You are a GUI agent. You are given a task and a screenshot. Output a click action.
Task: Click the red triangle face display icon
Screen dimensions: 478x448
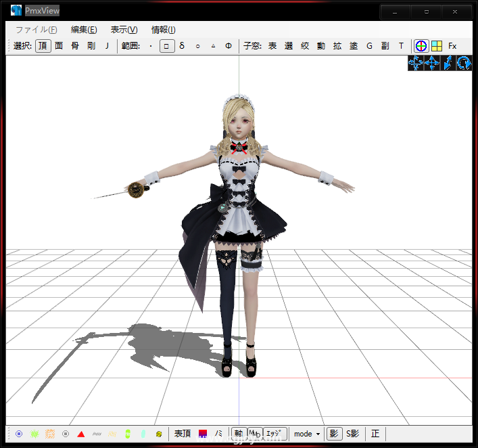(81, 434)
